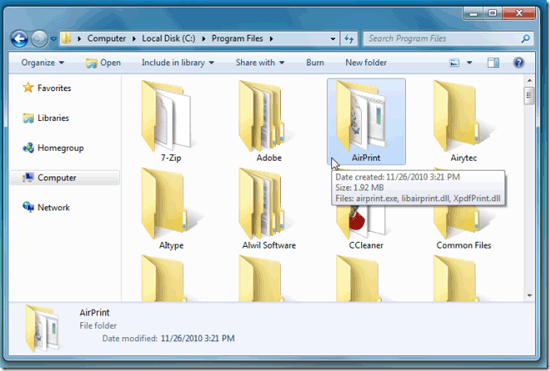The width and height of the screenshot is (550, 371).
Task: Click the Back navigation arrow
Action: coord(19,39)
